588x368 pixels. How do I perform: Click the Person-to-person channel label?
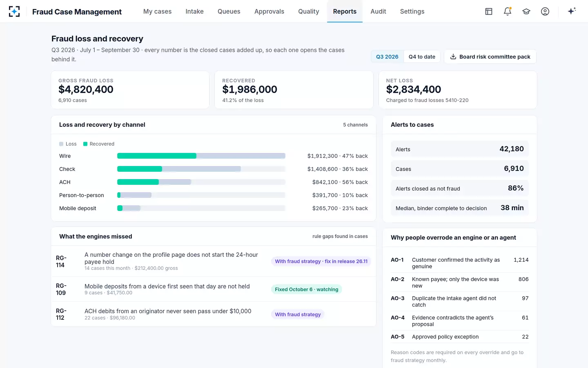pyautogui.click(x=82, y=195)
